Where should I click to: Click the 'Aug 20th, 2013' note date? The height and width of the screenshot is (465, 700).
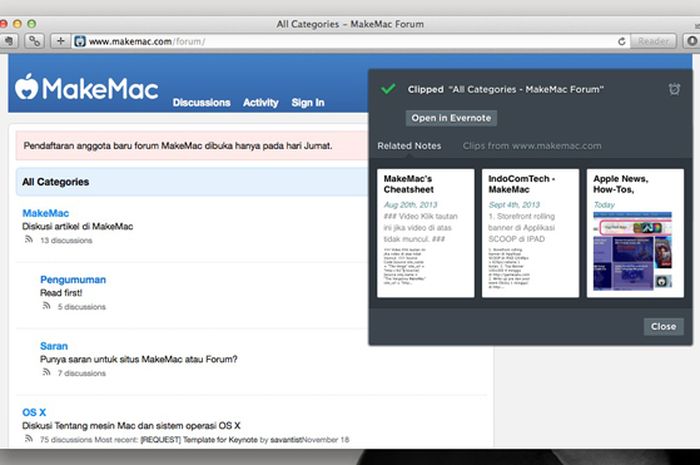tap(410, 204)
